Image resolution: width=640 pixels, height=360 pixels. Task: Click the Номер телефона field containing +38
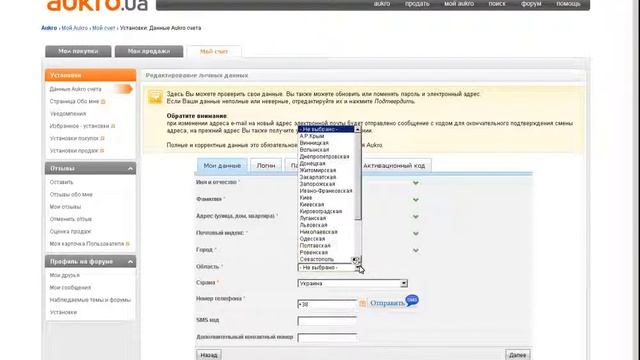click(x=327, y=304)
